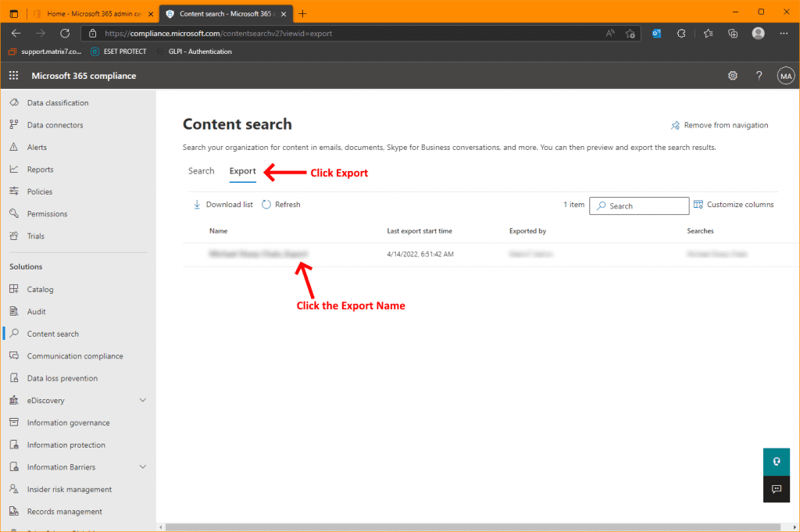
Task: Click the horizontal scrollbar at bottom
Action: click(x=473, y=527)
